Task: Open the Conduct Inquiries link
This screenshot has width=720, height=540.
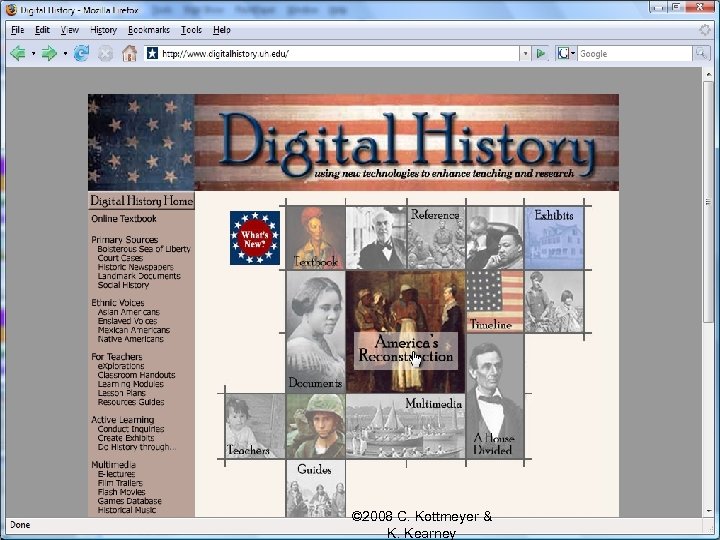Action: [130, 429]
